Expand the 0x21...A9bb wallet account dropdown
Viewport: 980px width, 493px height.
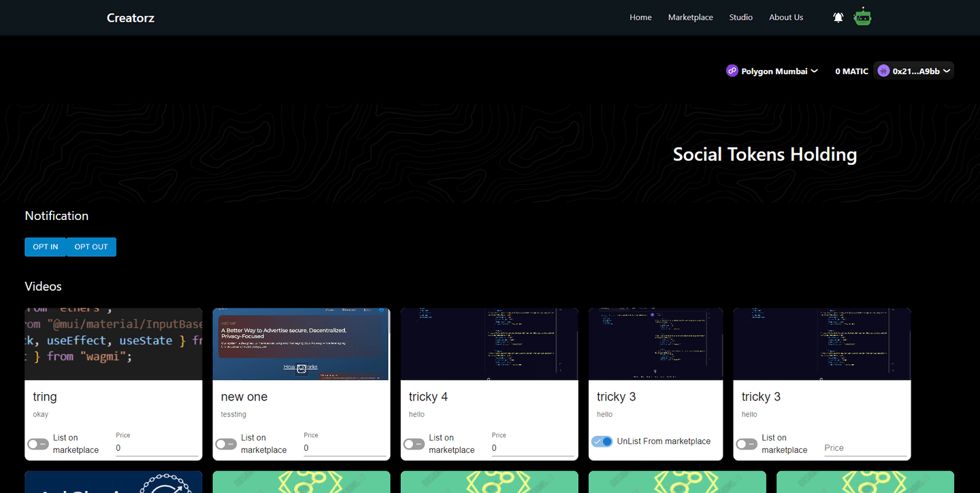[x=913, y=71]
